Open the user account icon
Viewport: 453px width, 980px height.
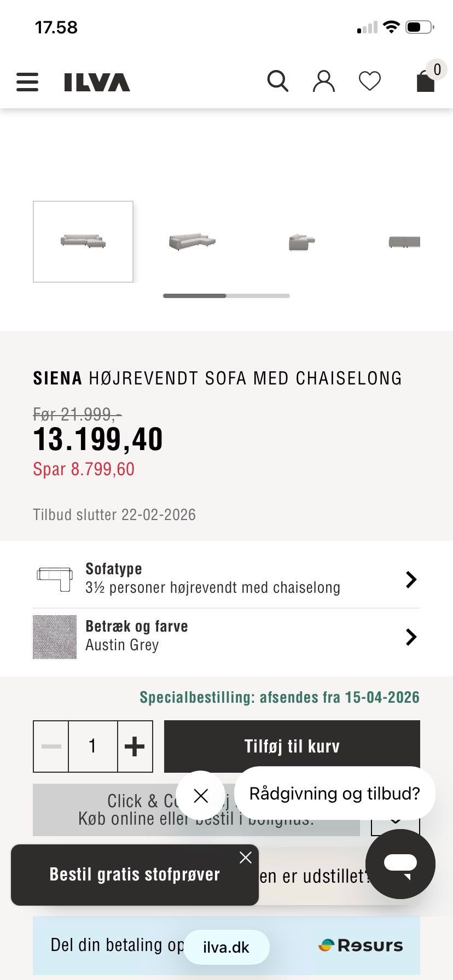coord(323,81)
